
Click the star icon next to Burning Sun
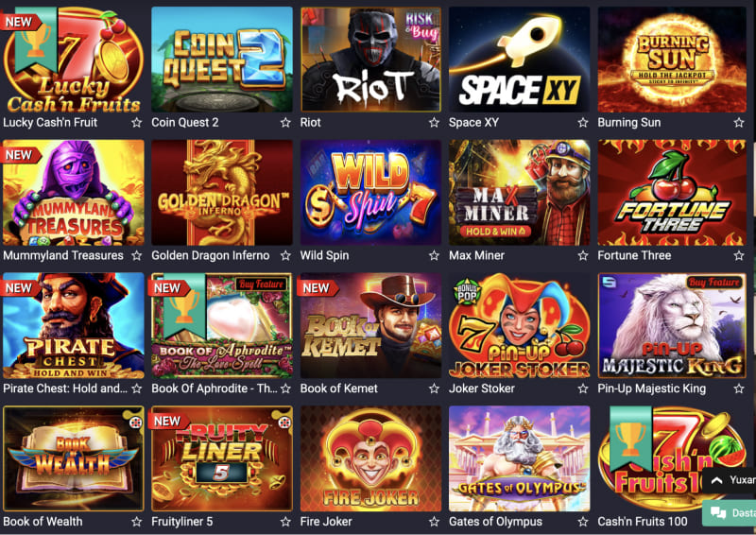[x=739, y=123]
